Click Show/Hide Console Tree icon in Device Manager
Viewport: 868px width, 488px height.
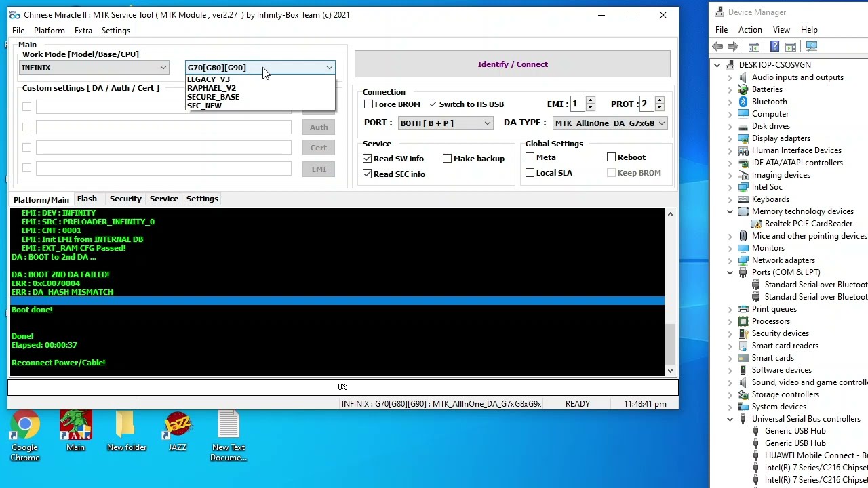pyautogui.click(x=754, y=47)
